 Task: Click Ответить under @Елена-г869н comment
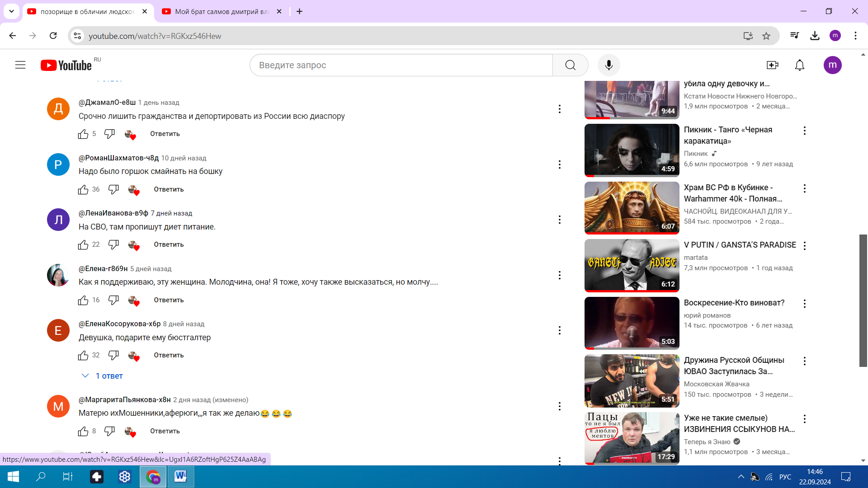click(169, 300)
